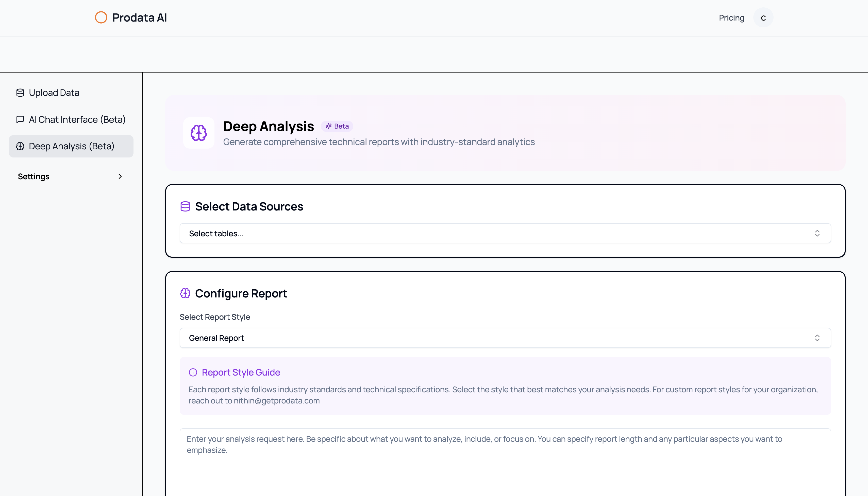Click the Select Data Sources heading
The height and width of the screenshot is (496, 868).
(x=249, y=206)
